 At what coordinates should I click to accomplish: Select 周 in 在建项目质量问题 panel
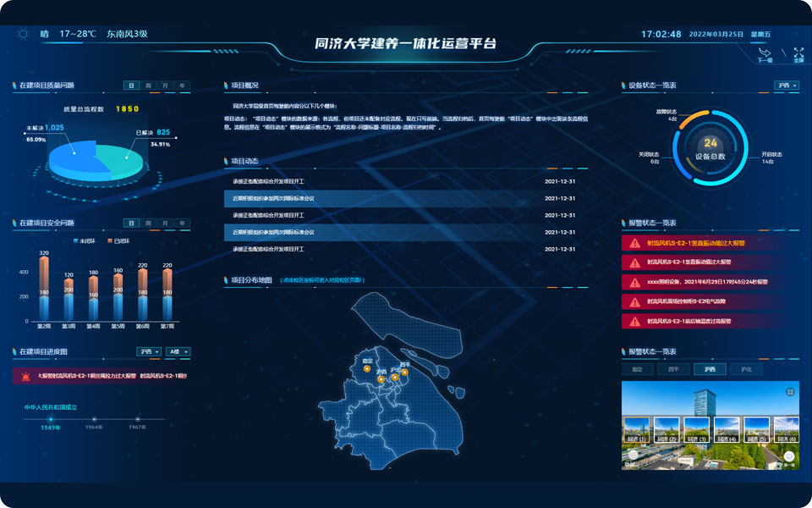click(148, 86)
